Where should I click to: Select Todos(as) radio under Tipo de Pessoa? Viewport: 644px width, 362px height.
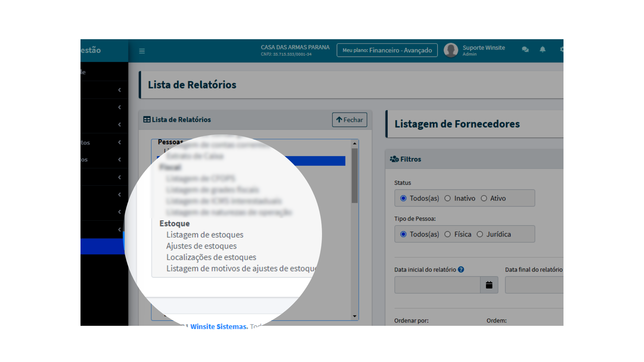point(404,234)
